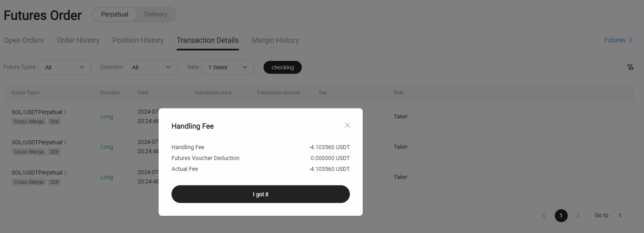
Task: Switch to the Margin History tab
Action: pos(275,40)
